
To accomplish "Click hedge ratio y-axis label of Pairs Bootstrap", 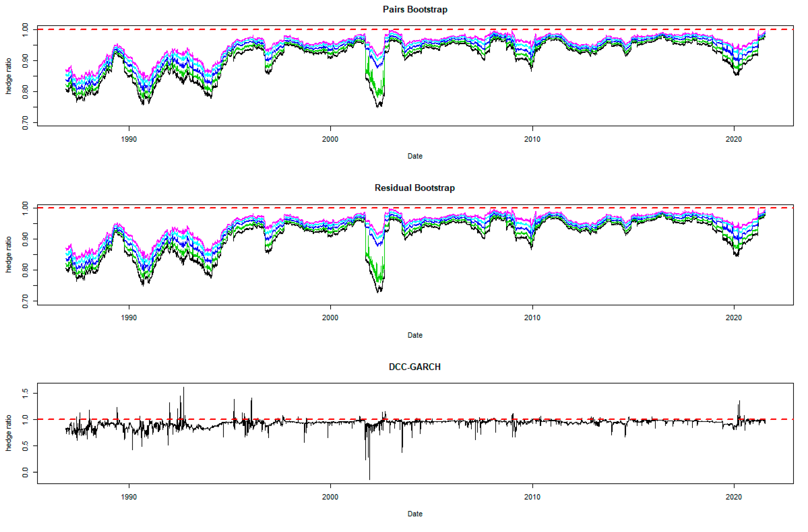I will pos(8,76).
